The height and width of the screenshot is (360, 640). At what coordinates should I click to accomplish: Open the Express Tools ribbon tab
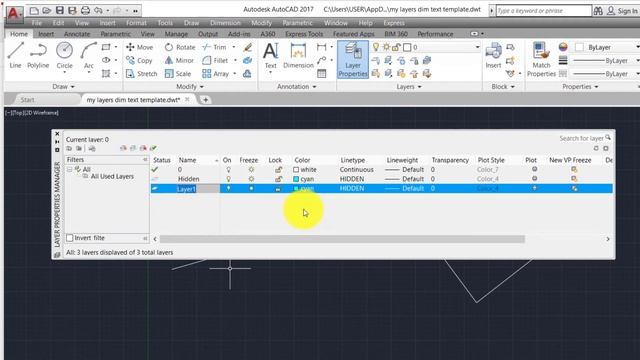304,34
